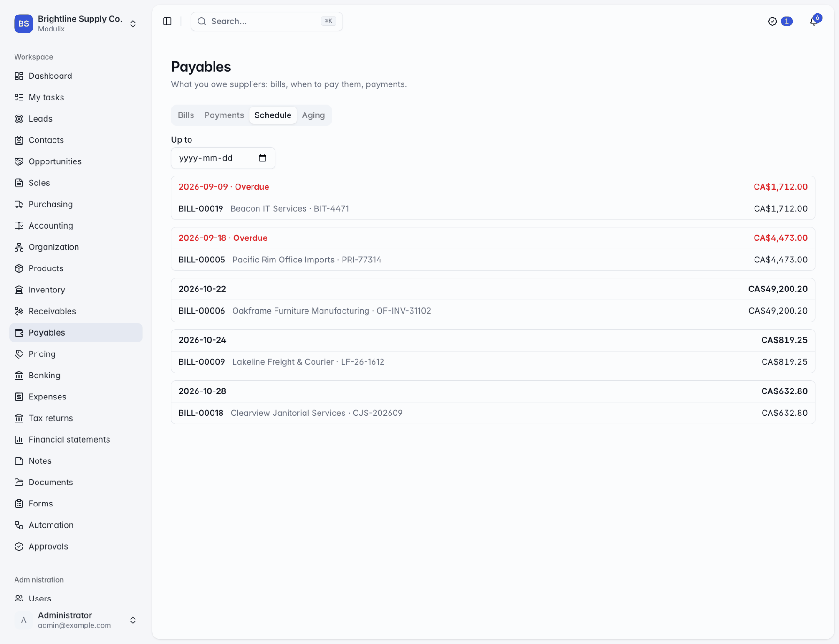Click the Inventory warehouse icon
This screenshot has width=839, height=644.
click(x=19, y=290)
